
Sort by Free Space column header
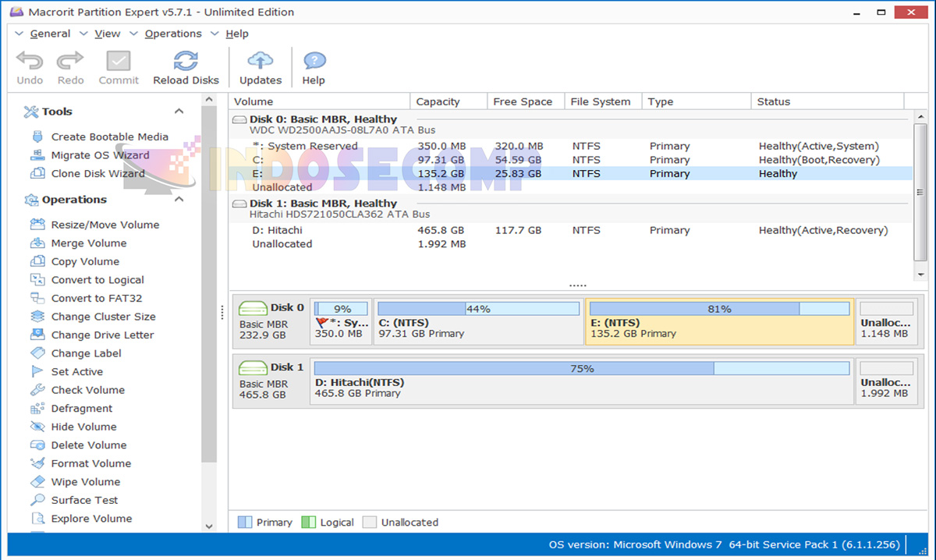[526, 101]
